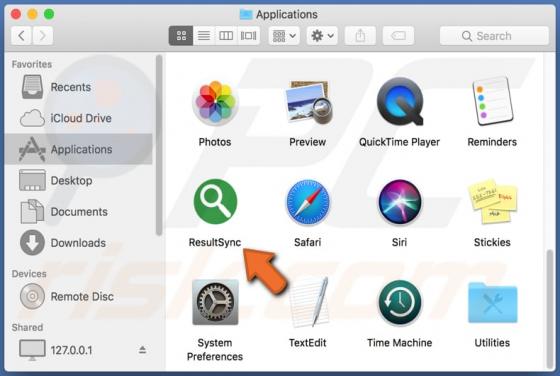Switch to gallery view
Screen dimensions: 560x376
click(249, 36)
